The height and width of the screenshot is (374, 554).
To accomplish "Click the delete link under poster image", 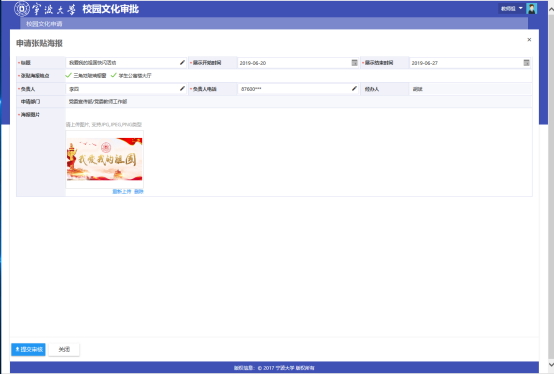I will pyautogui.click(x=139, y=191).
